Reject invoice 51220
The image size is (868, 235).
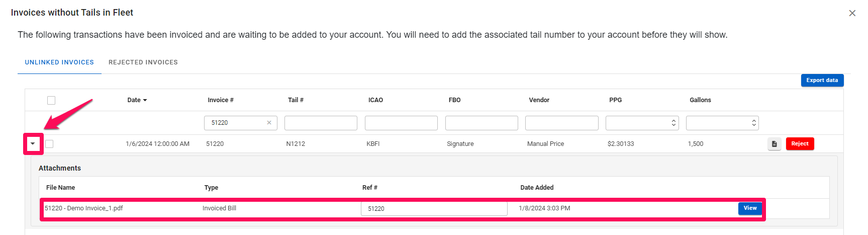tap(800, 144)
